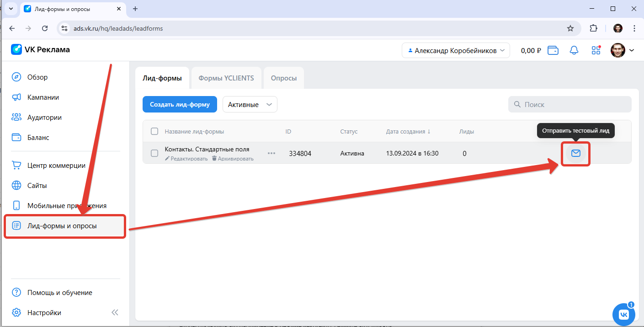Screen dimensions: 644x327
Task: Open Chrome profile avatar
Action: pos(618,28)
